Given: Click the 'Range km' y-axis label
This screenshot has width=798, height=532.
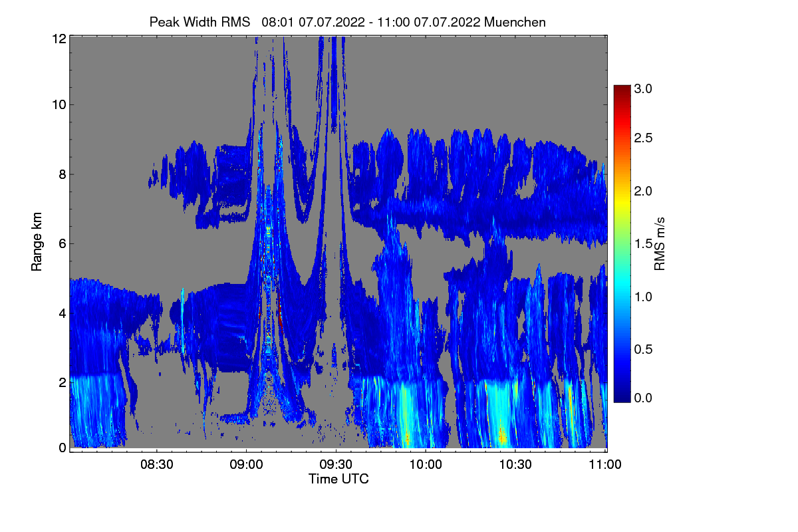Looking at the screenshot, I should (37, 243).
